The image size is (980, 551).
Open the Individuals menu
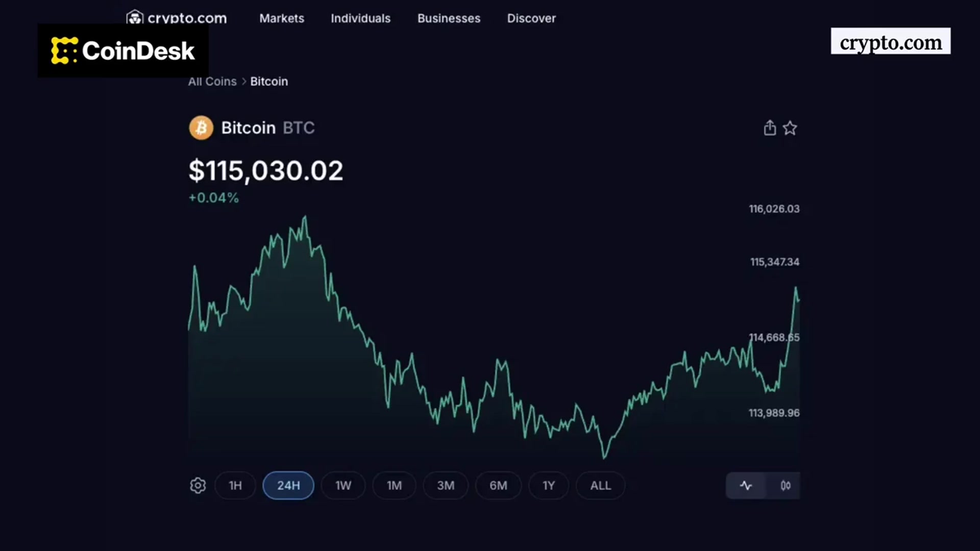coord(360,18)
